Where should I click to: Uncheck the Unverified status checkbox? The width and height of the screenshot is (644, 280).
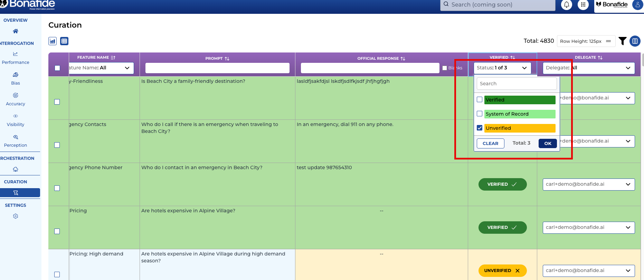480,128
